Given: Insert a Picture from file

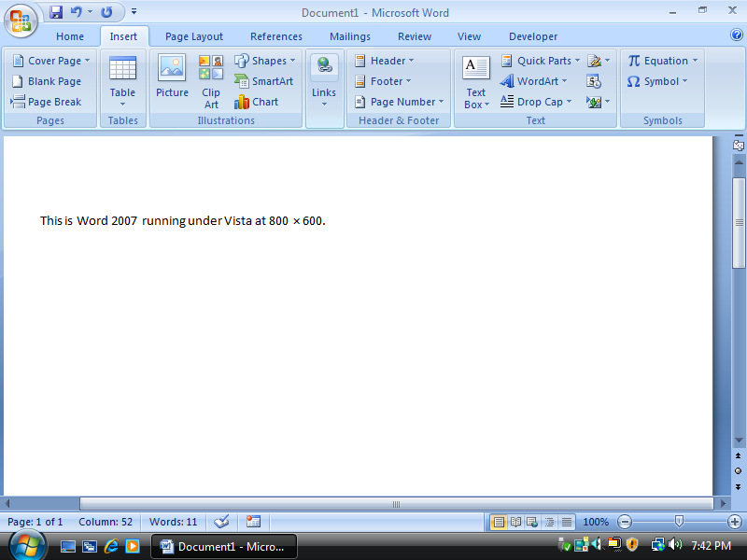Looking at the screenshot, I should (x=172, y=77).
